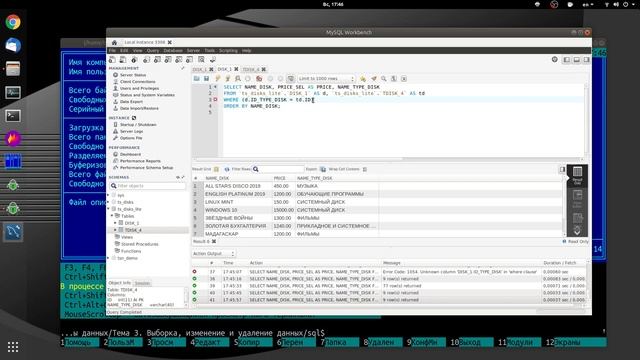The height and width of the screenshot is (360, 640).
Task: Expand the ts_disks schema
Action: (x=109, y=202)
